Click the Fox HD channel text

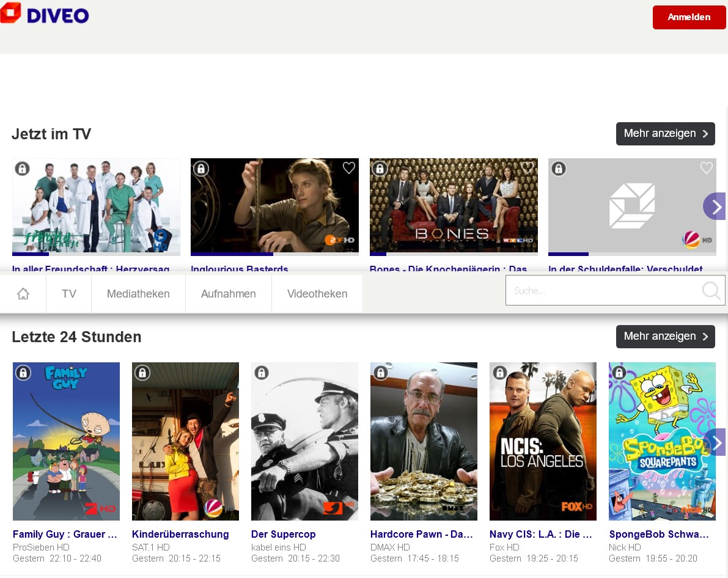(x=504, y=547)
